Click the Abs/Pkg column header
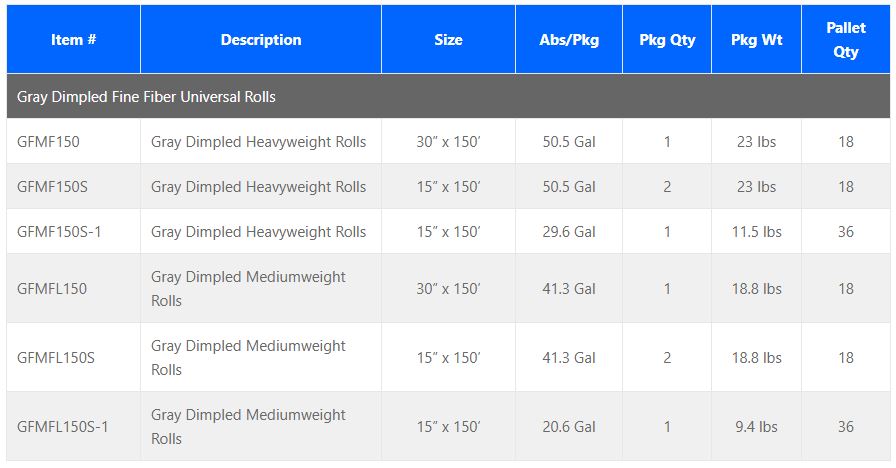Image resolution: width=896 pixels, height=468 pixels. (569, 40)
